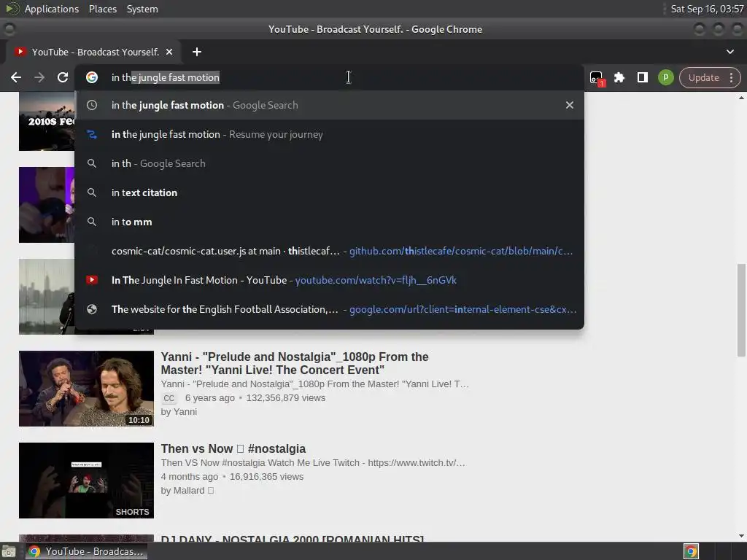
Task: Open the System menu
Action: pos(142,9)
